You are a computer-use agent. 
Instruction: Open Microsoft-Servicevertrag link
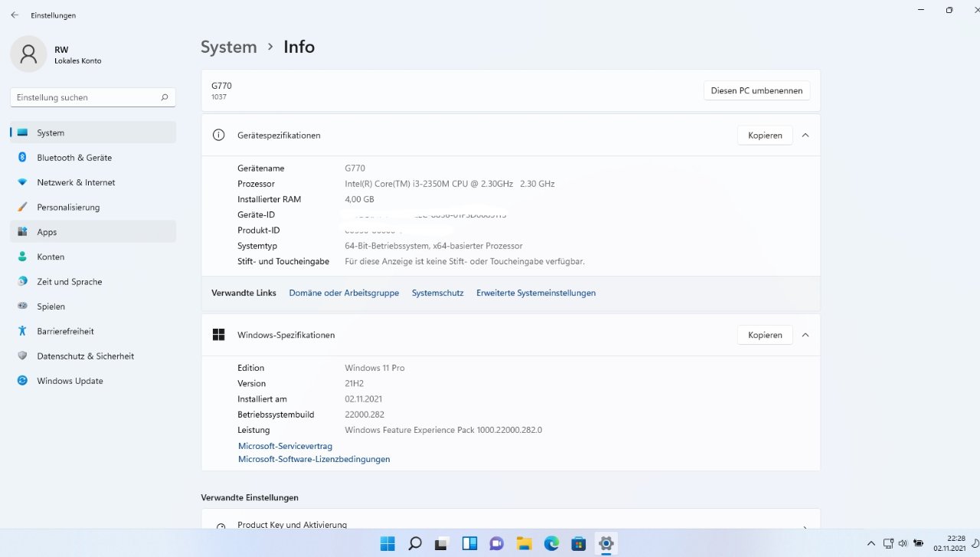point(285,446)
